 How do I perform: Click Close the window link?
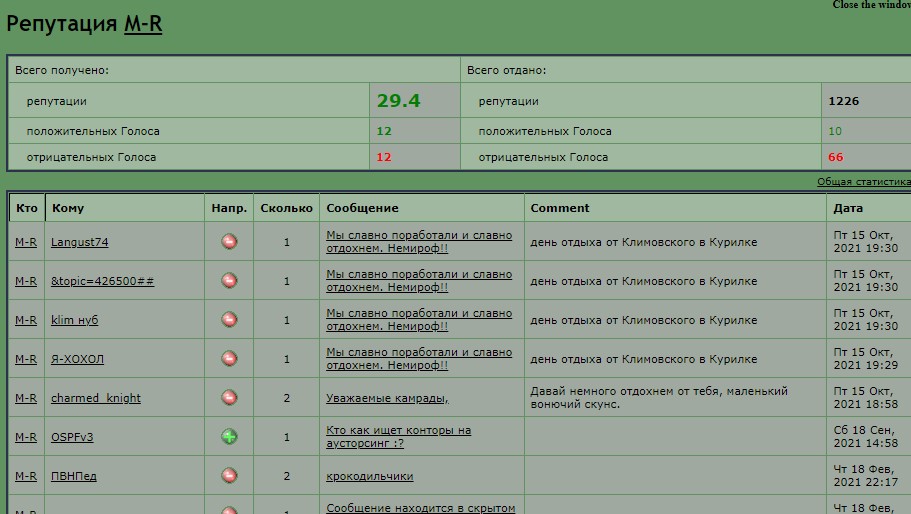coord(871,5)
